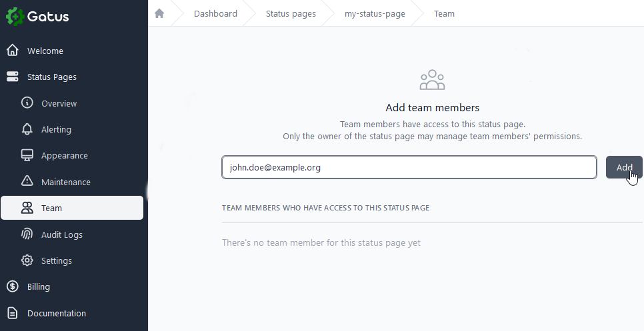Click the Appearance monitor icon

coord(27,155)
